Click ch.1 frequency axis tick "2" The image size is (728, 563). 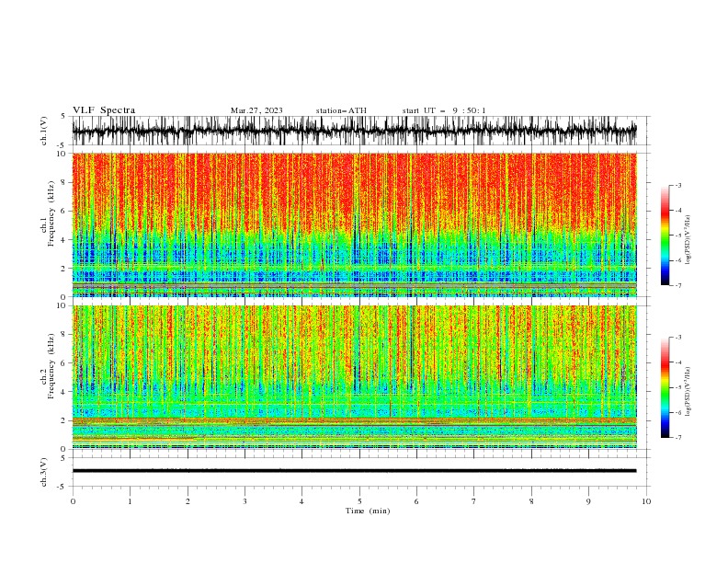pyautogui.click(x=64, y=269)
